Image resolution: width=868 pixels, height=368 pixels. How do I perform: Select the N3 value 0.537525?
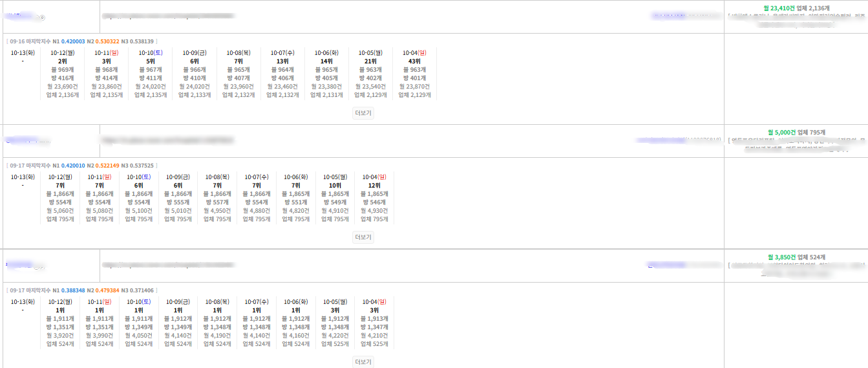[142, 166]
